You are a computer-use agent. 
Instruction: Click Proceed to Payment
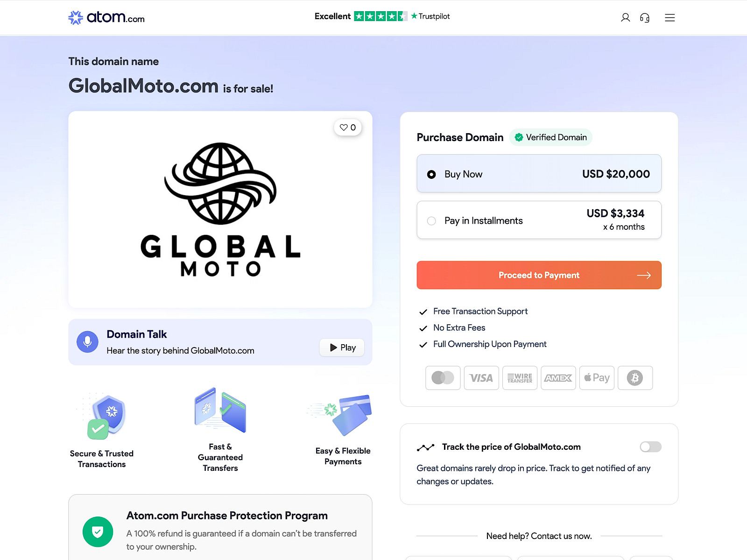(539, 275)
